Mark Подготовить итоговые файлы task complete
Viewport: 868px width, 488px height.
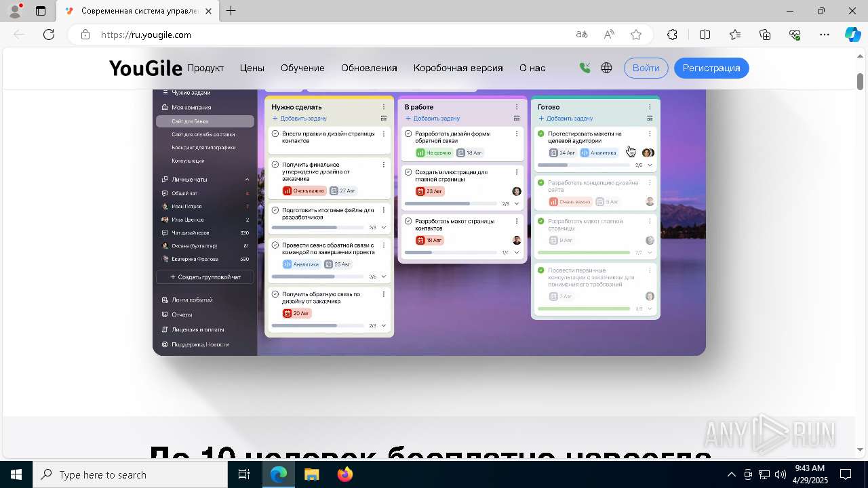[x=275, y=210]
